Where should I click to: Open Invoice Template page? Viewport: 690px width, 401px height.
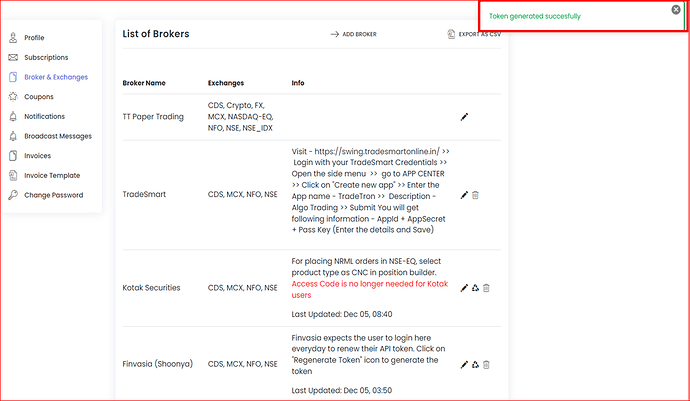tap(52, 175)
